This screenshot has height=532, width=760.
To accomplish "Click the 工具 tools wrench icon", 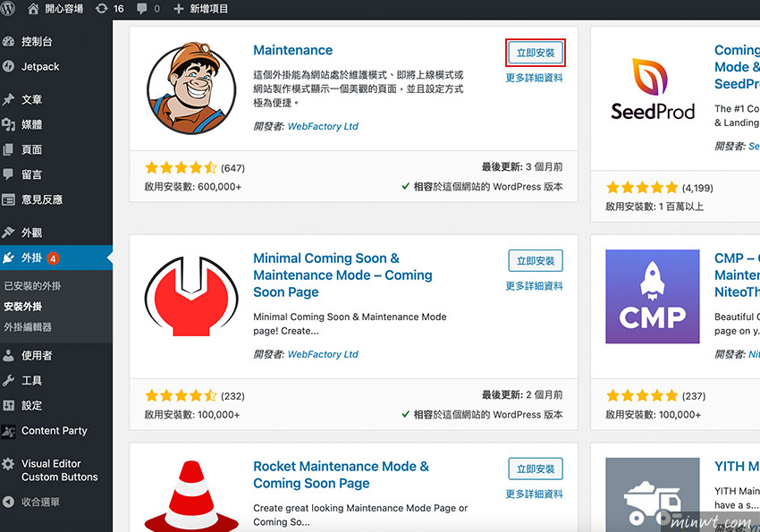I will [8, 380].
